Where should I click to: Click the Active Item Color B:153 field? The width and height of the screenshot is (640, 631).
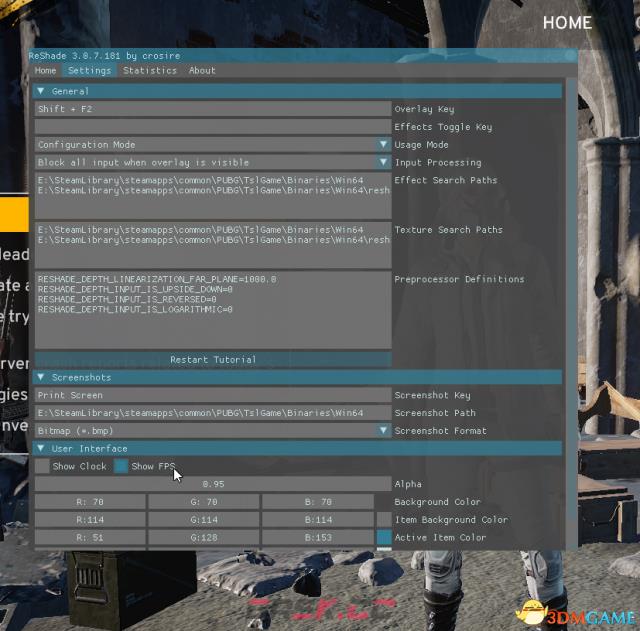318,538
